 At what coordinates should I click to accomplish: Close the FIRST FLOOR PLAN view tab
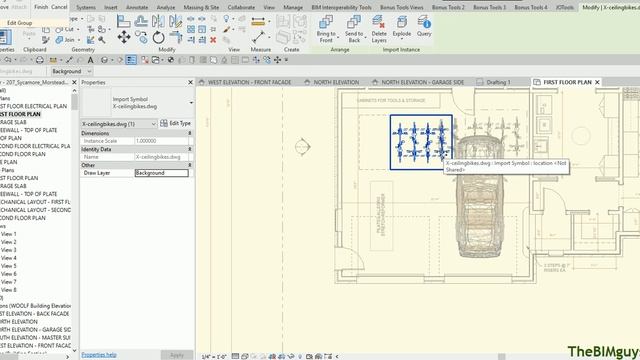pos(597,82)
